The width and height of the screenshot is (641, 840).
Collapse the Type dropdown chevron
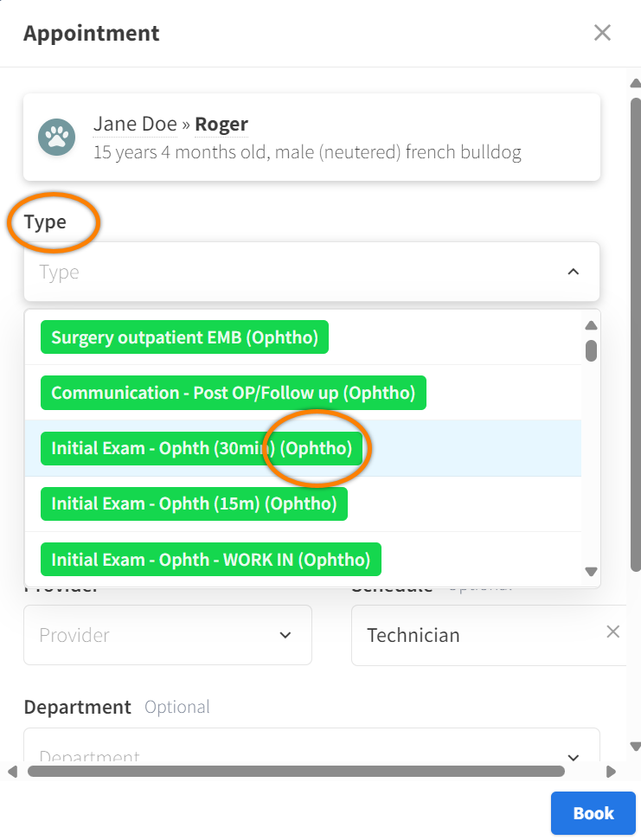tap(573, 272)
